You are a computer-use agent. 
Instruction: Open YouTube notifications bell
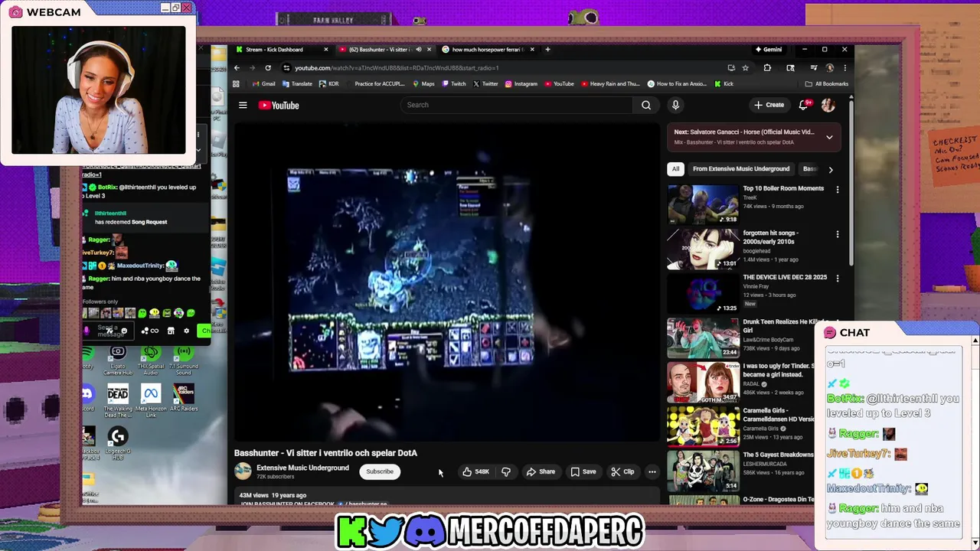(x=803, y=105)
